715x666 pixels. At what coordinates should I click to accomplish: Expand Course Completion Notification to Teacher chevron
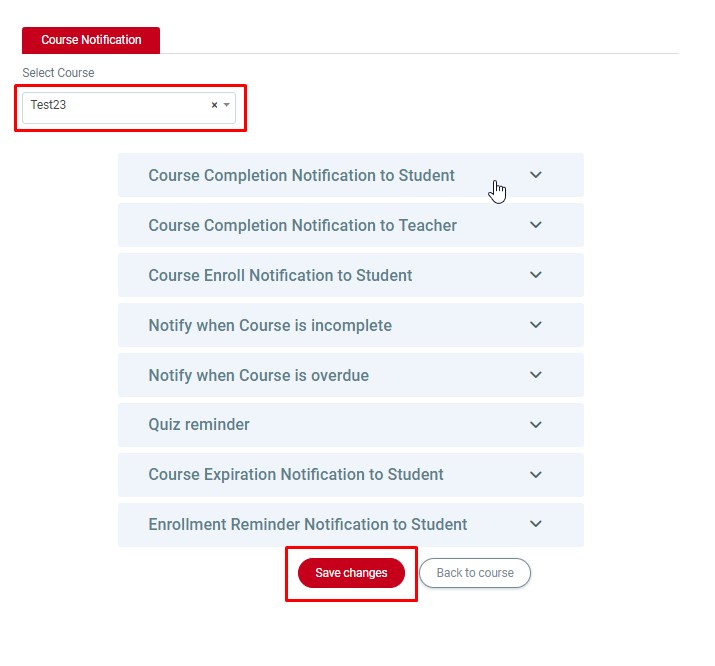(x=536, y=225)
